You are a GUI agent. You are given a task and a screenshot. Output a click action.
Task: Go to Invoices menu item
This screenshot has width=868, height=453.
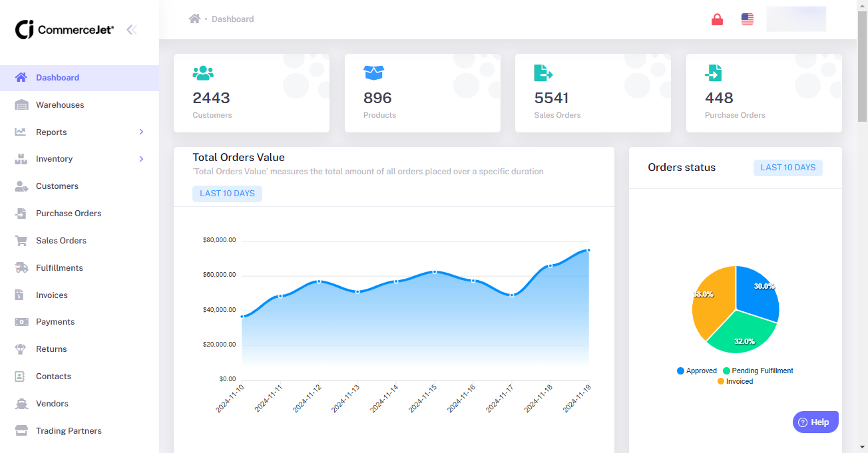79,295
